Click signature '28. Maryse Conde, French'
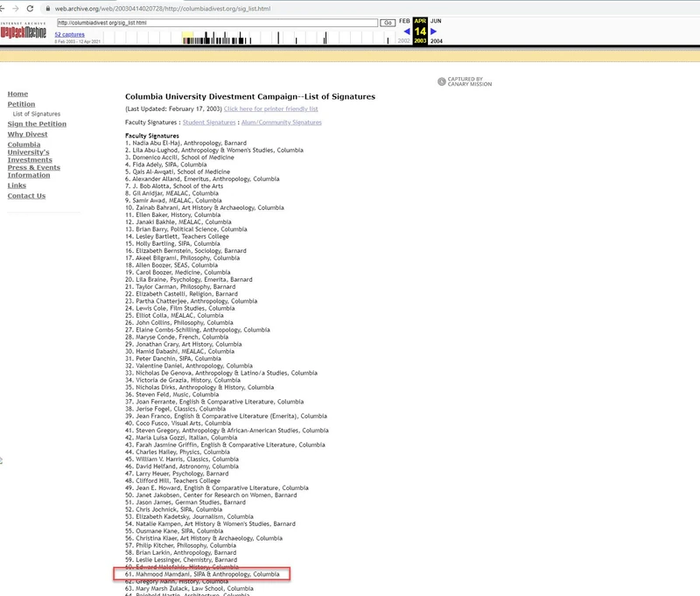 pyautogui.click(x=177, y=337)
